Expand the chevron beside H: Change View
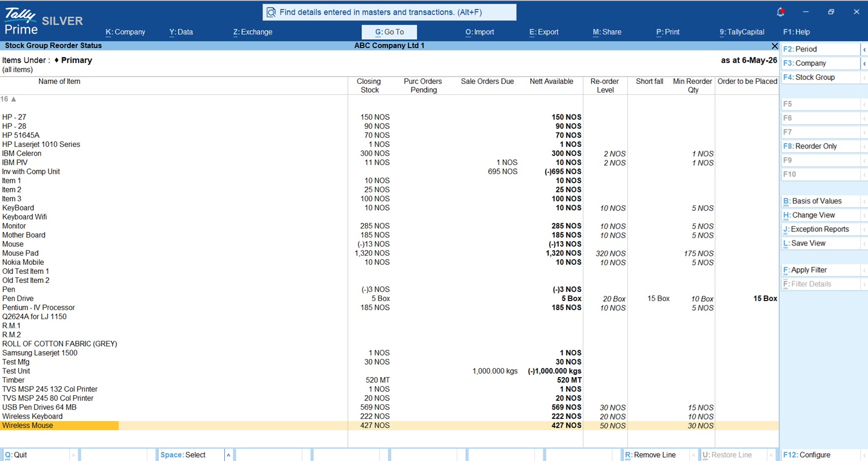This screenshot has width=868, height=461. click(x=864, y=215)
